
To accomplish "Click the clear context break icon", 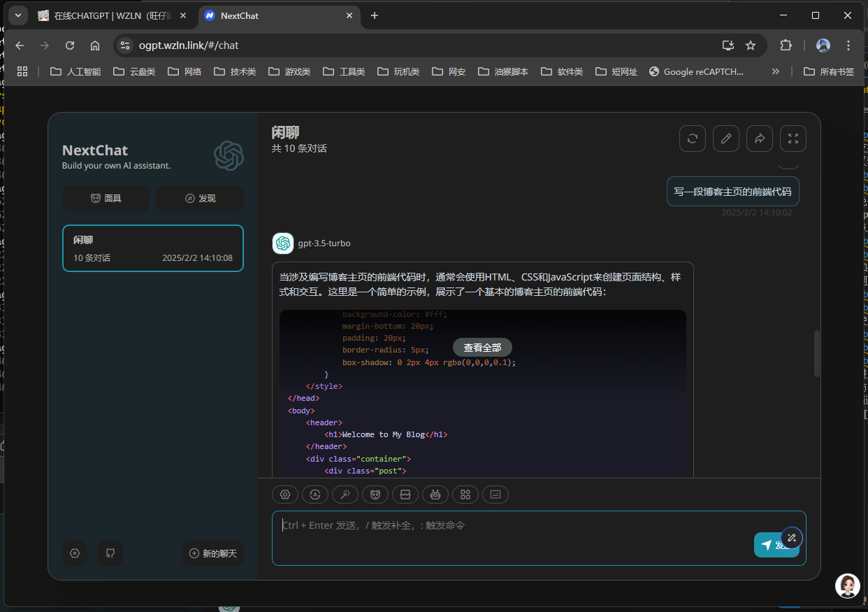I will pos(405,494).
